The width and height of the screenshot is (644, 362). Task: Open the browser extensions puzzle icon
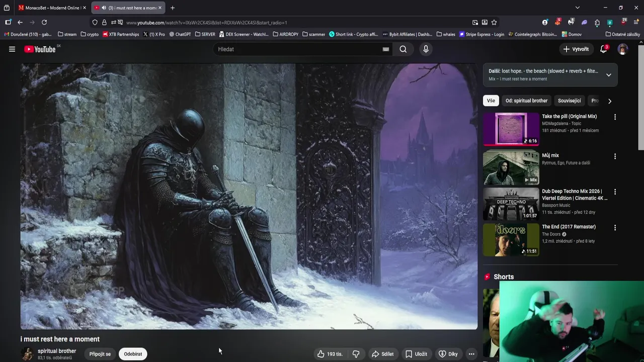(x=597, y=22)
